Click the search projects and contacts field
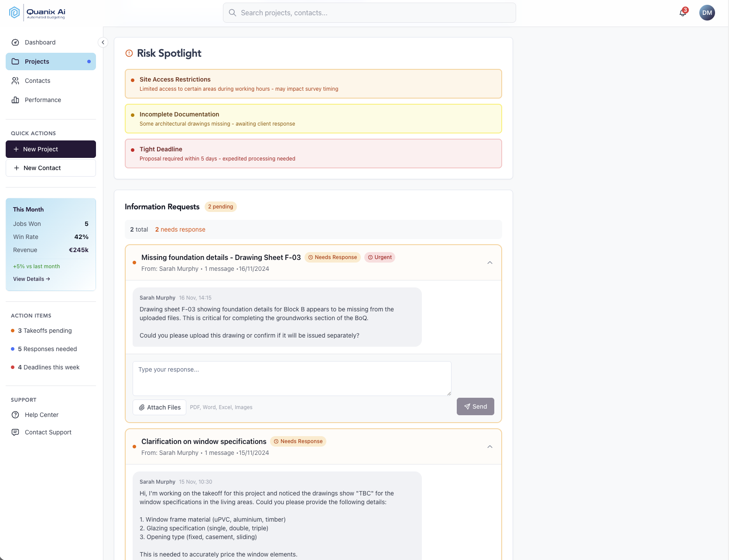Image resolution: width=729 pixels, height=560 pixels. click(x=369, y=13)
